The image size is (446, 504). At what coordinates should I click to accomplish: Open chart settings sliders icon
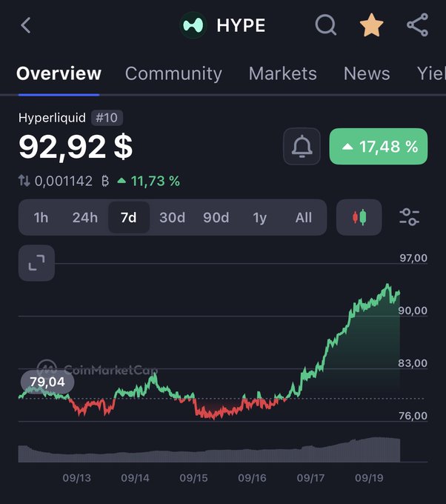410,217
